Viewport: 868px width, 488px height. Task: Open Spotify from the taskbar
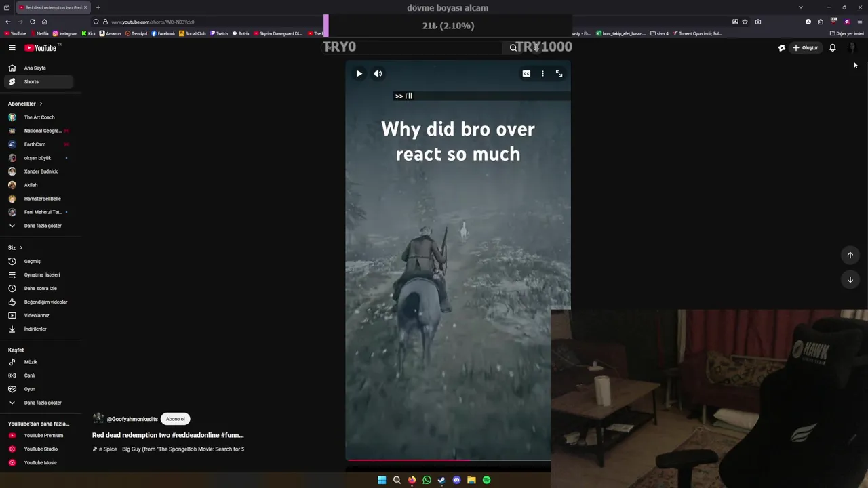pyautogui.click(x=486, y=480)
